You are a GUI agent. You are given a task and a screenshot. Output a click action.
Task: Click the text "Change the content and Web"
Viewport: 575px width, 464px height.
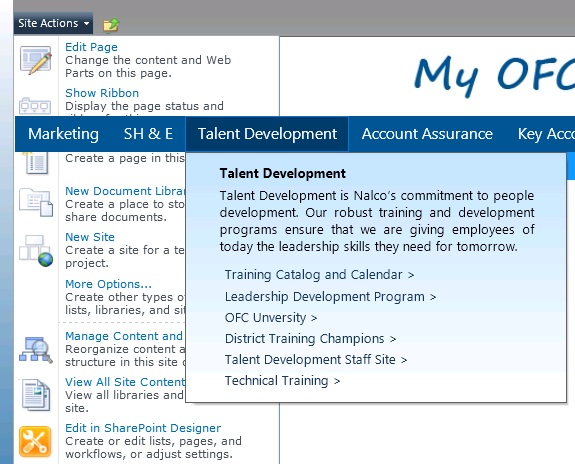pyautogui.click(x=148, y=60)
